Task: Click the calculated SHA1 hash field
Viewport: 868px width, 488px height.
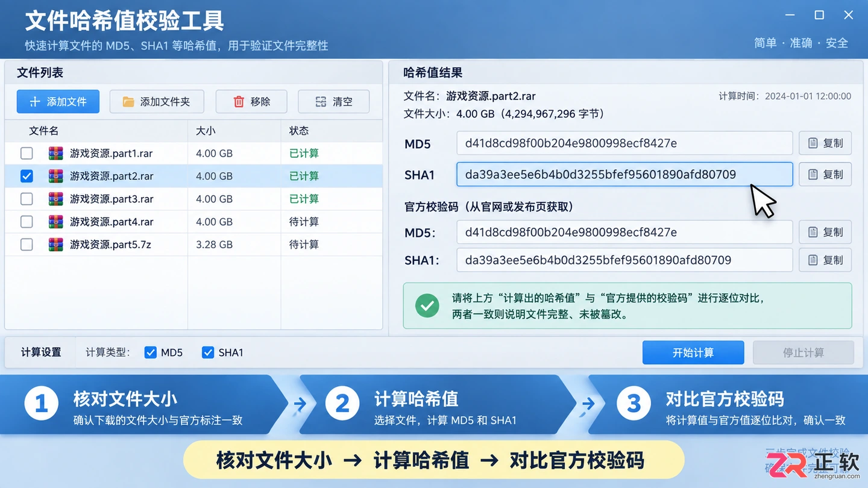Action: 624,174
